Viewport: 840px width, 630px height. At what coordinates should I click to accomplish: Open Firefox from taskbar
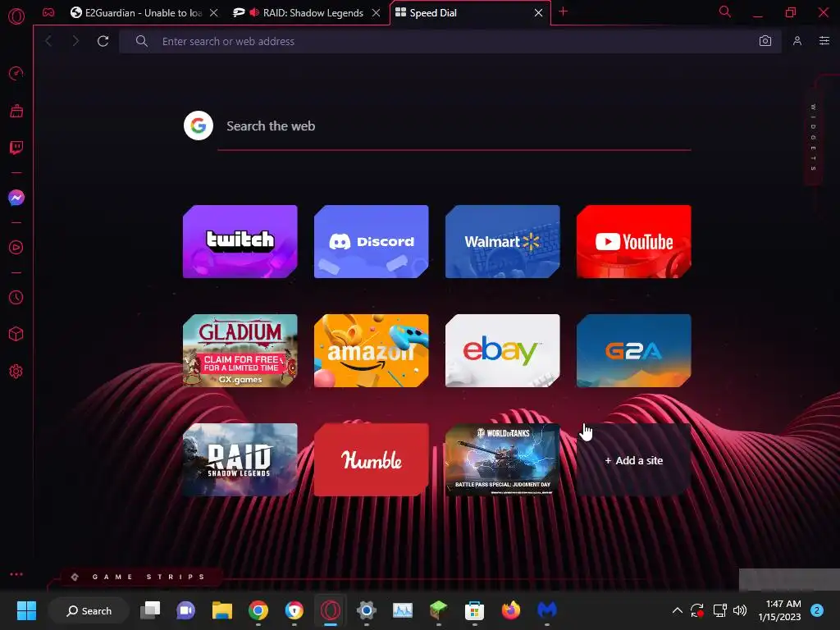click(x=510, y=610)
